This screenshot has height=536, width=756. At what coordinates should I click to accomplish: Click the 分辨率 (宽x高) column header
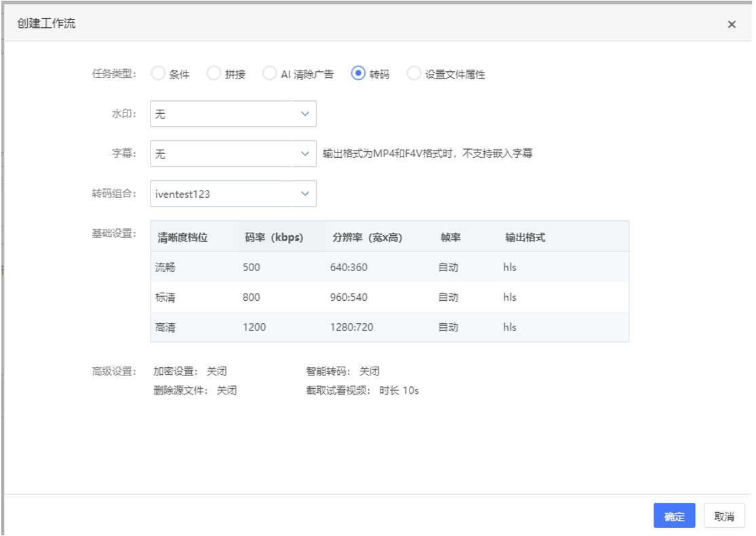[x=367, y=238]
